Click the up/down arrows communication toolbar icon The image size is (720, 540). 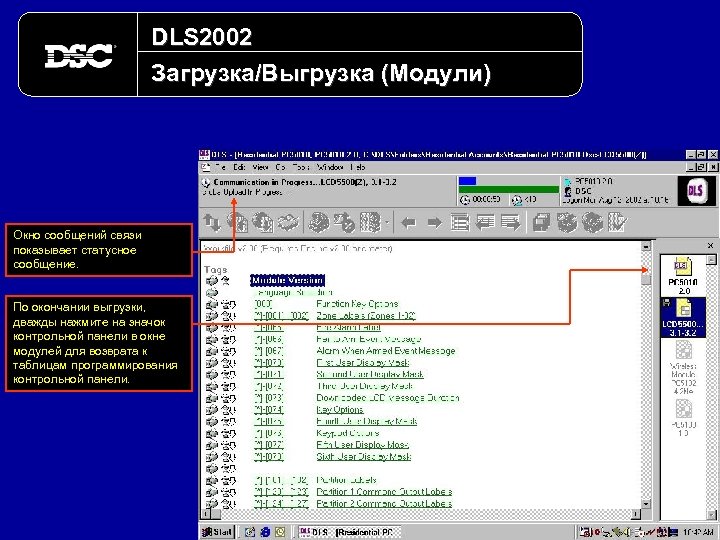point(212,223)
